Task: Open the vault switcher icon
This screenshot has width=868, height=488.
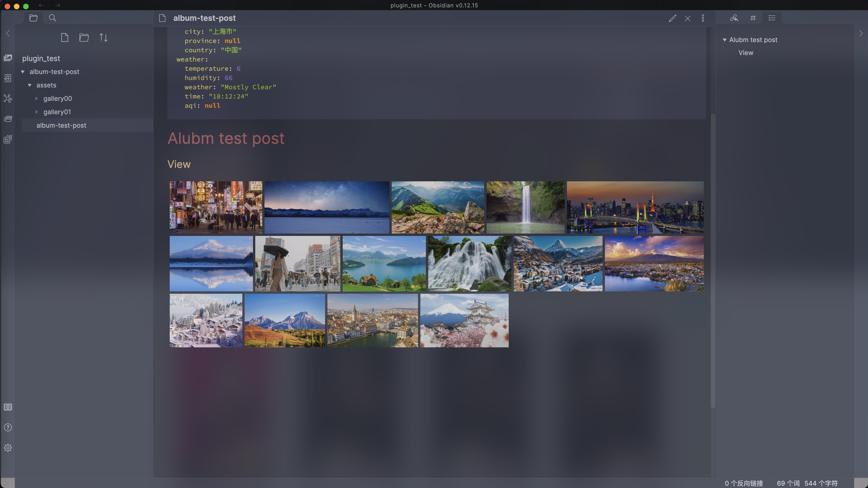Action: click(8, 407)
